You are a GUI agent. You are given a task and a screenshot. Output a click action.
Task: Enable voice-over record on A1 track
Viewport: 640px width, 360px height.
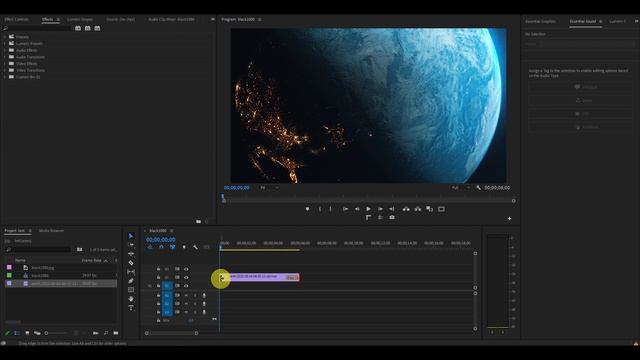click(204, 295)
